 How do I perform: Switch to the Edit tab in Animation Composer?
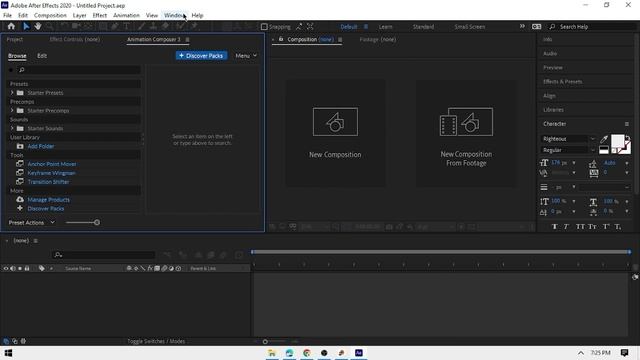pyautogui.click(x=42, y=56)
